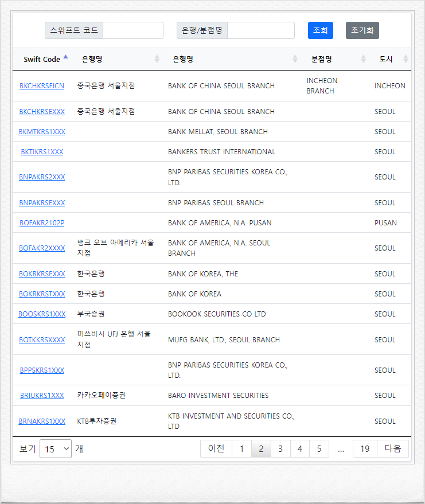Click BANKERS TRUST INTERNATIONAL text
425x504 pixels.
pos(221,152)
